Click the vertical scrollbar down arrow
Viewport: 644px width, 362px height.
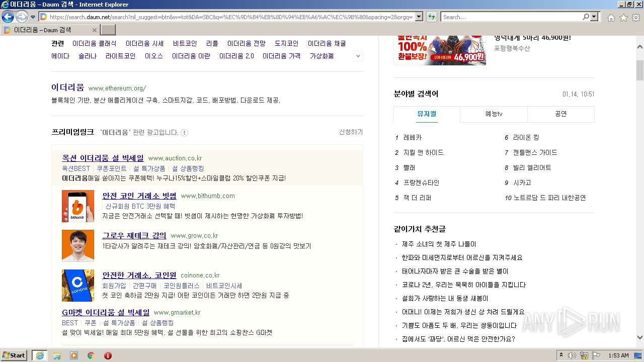coord(640,338)
